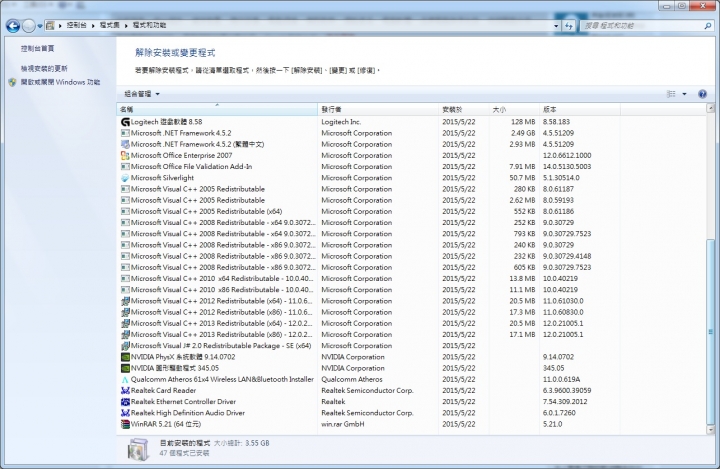Click the Logitech 遊戲軟體 8.58 icon
Viewport: 720px width, 469px height.
tap(125, 122)
